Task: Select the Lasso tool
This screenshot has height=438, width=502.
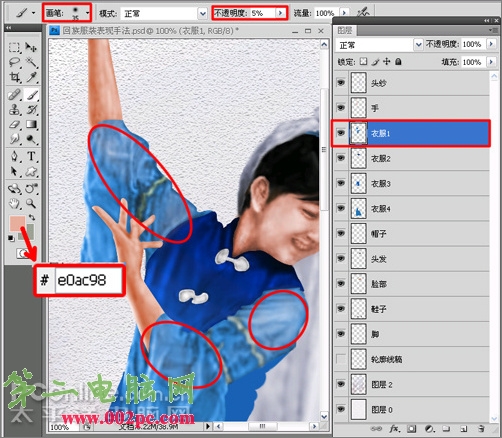Action: pos(14,62)
